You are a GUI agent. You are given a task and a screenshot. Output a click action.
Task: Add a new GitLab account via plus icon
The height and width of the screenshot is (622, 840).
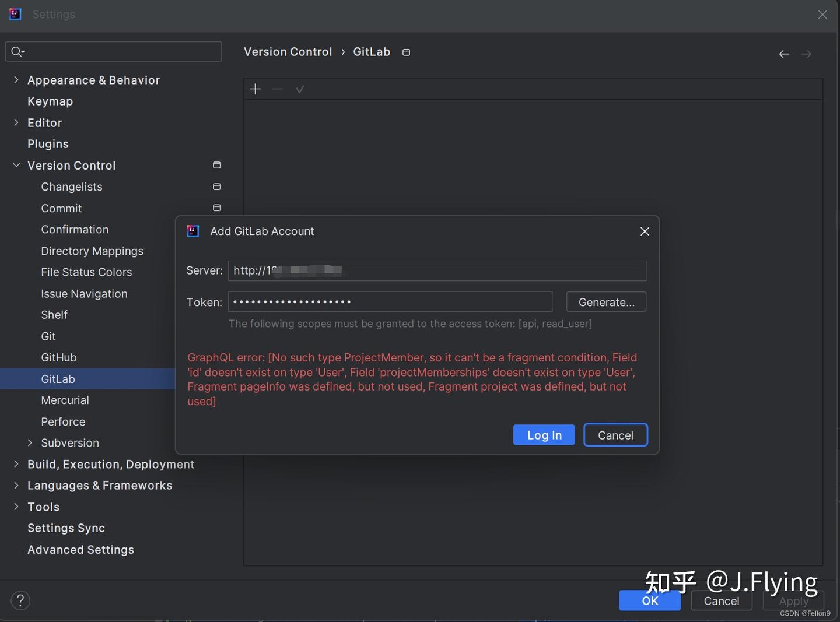pyautogui.click(x=255, y=89)
